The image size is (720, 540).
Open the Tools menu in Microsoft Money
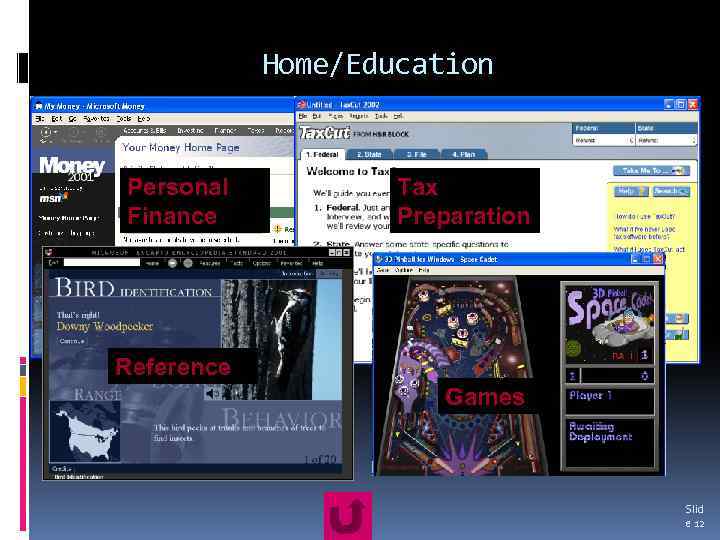(124, 119)
